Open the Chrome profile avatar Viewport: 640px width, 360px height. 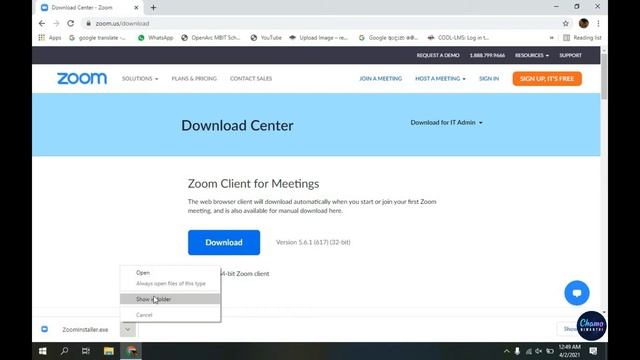tap(583, 23)
